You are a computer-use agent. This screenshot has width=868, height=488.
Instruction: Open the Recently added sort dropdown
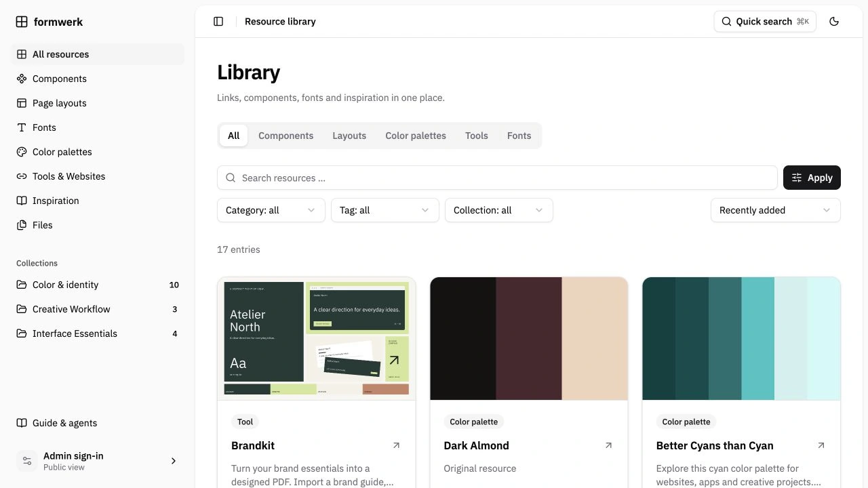click(x=776, y=210)
